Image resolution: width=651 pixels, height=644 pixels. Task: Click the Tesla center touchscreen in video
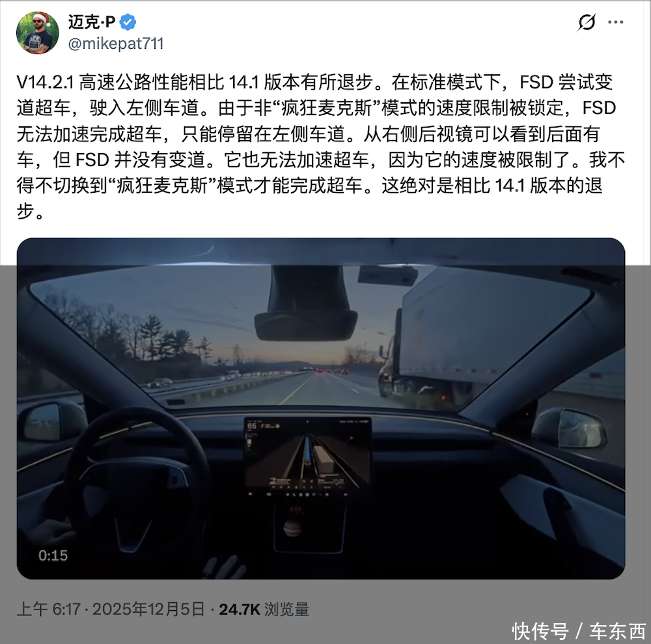308,456
